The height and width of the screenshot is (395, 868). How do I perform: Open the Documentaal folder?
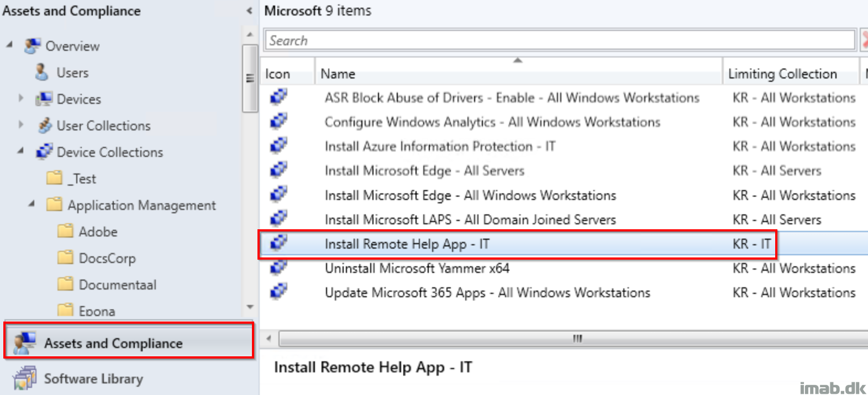pyautogui.click(x=118, y=285)
